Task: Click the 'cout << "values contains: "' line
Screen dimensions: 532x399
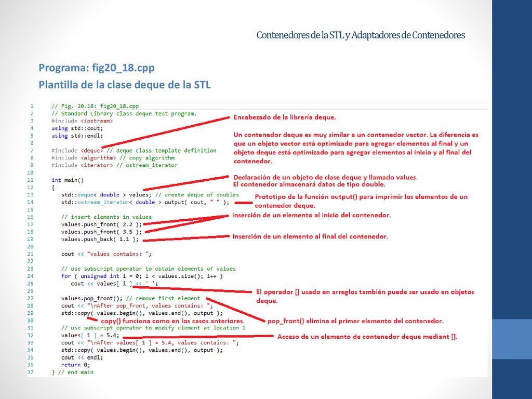Action: click(x=106, y=254)
